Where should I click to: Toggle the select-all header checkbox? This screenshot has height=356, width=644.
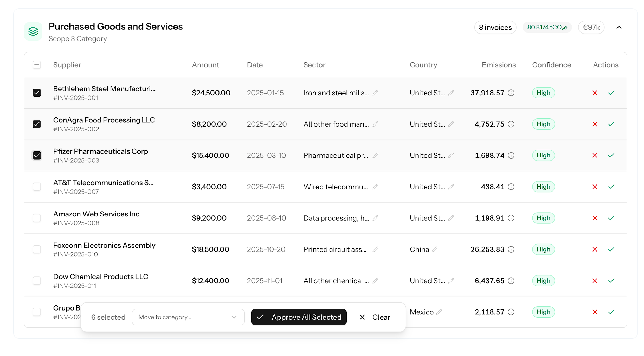[37, 65]
